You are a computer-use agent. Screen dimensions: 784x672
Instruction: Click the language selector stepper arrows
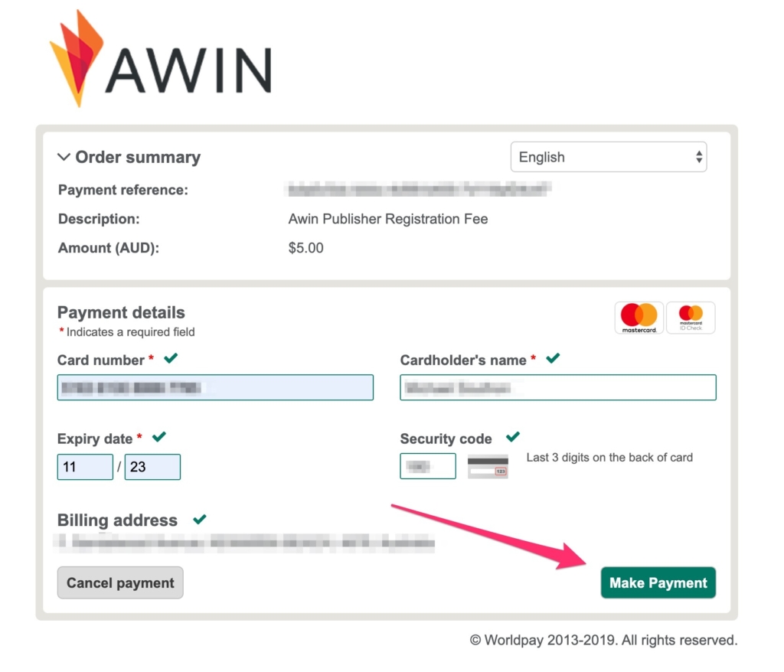[699, 156]
